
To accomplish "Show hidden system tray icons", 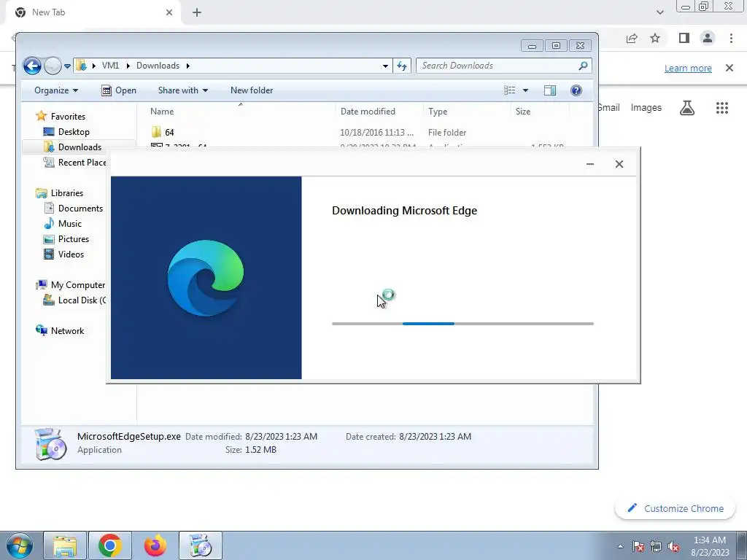I will [x=620, y=546].
